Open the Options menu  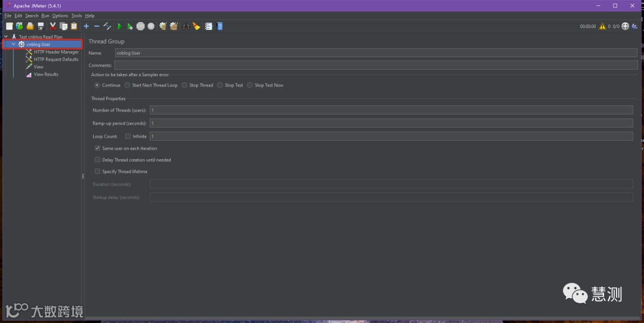(60, 15)
